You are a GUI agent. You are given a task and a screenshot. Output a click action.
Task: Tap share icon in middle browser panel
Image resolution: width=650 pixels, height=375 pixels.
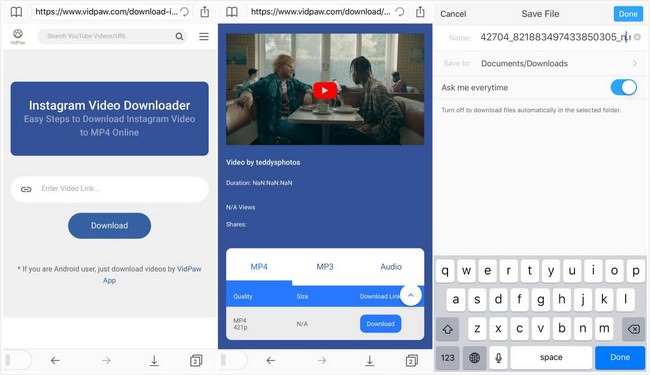pos(420,12)
